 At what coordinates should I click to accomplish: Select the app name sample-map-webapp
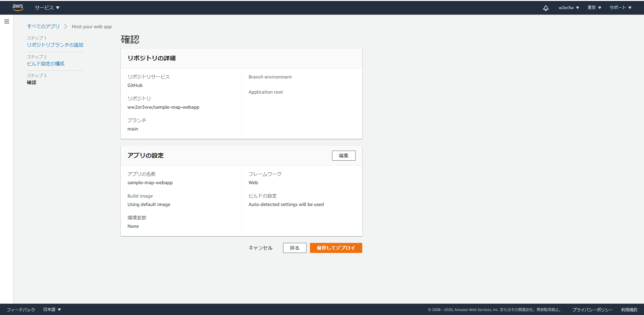pos(150,183)
